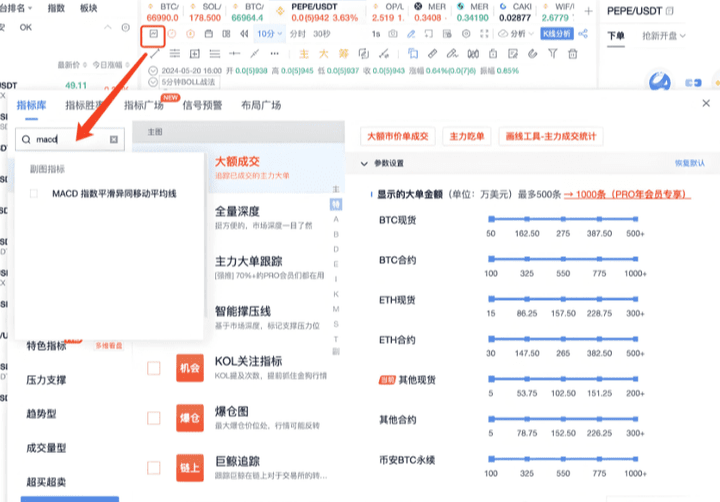Switch to the 信号预警 tab

[202, 105]
